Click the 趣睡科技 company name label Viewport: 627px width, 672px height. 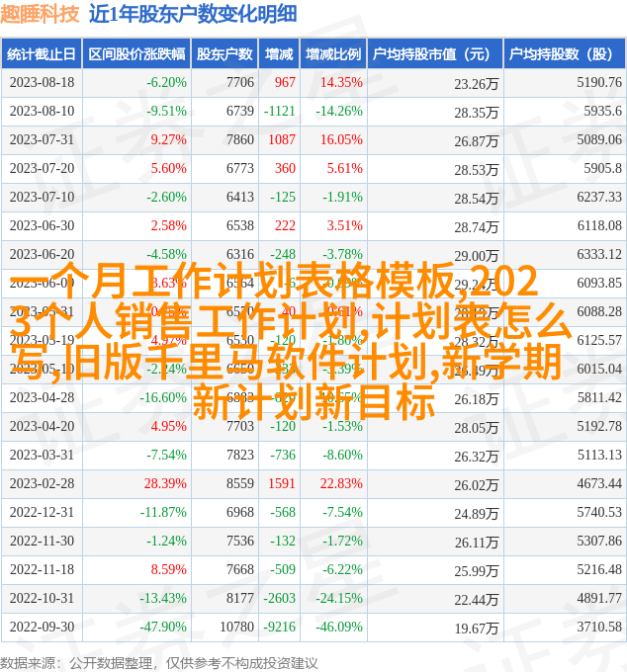(41, 14)
